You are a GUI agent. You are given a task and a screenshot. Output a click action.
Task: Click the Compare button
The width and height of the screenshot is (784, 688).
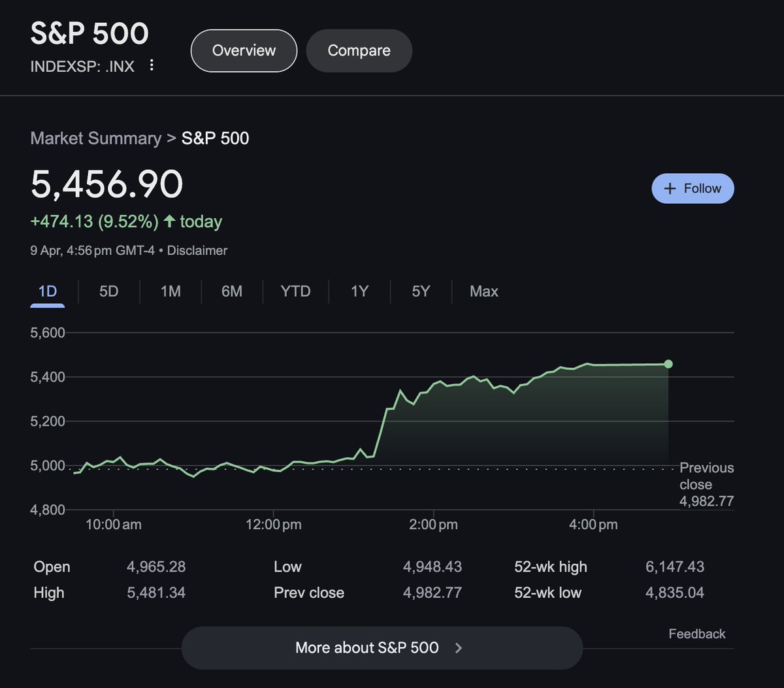click(359, 50)
